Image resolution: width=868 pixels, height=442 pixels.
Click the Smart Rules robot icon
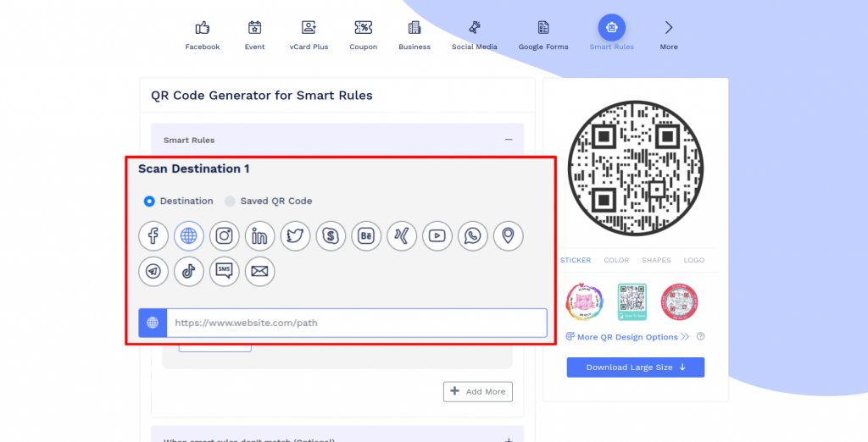click(612, 28)
